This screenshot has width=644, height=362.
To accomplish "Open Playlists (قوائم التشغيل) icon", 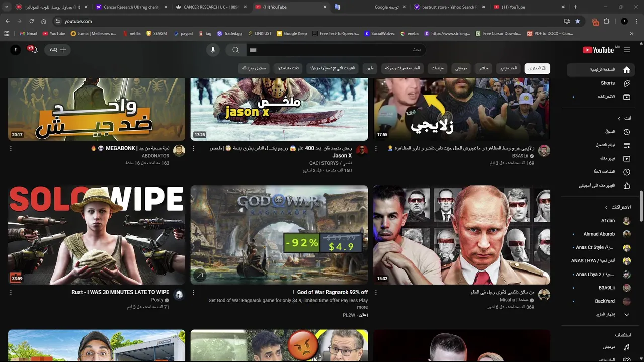I will pyautogui.click(x=626, y=145).
